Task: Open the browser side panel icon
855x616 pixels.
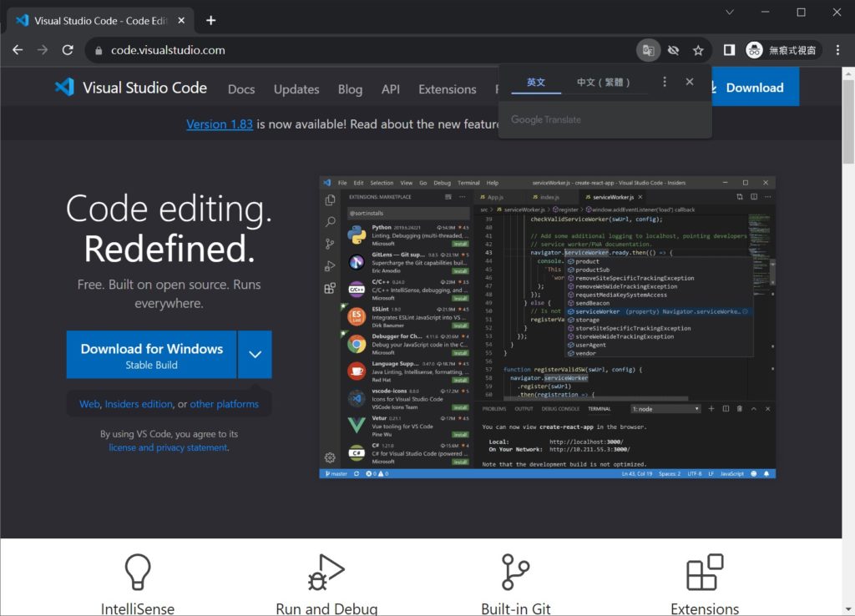Action: [729, 50]
